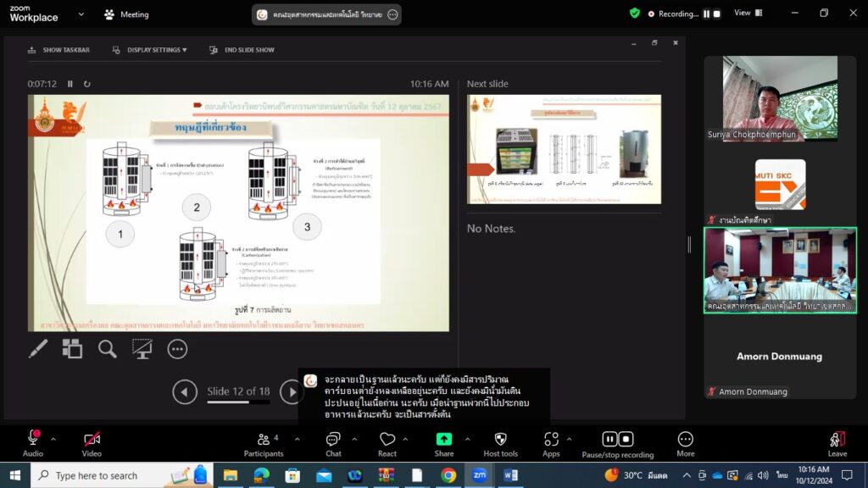Open the React emoji menu

pos(387,443)
